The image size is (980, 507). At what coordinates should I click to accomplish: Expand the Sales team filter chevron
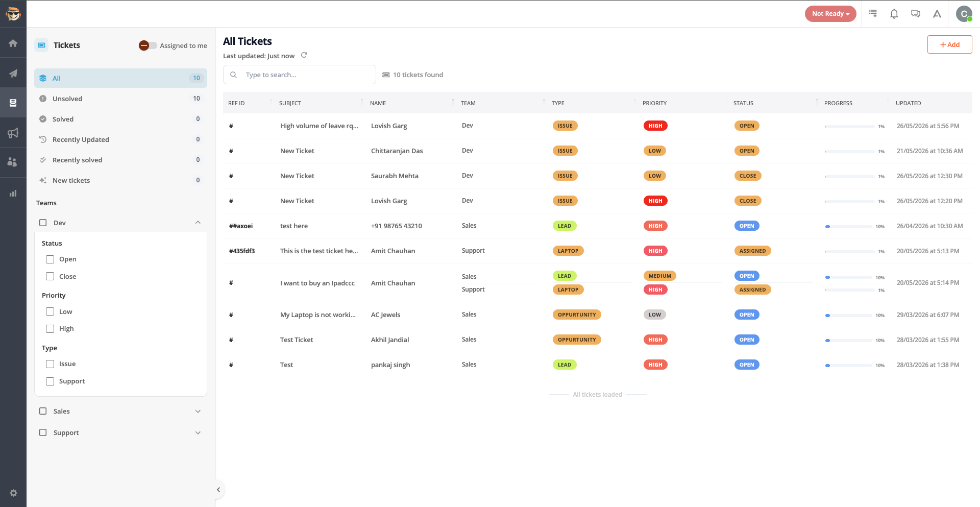click(x=198, y=412)
